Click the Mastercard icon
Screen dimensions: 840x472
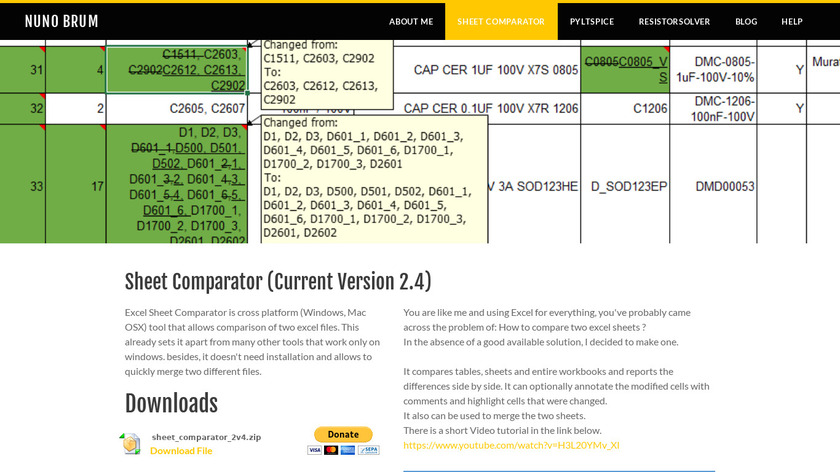tap(331, 450)
